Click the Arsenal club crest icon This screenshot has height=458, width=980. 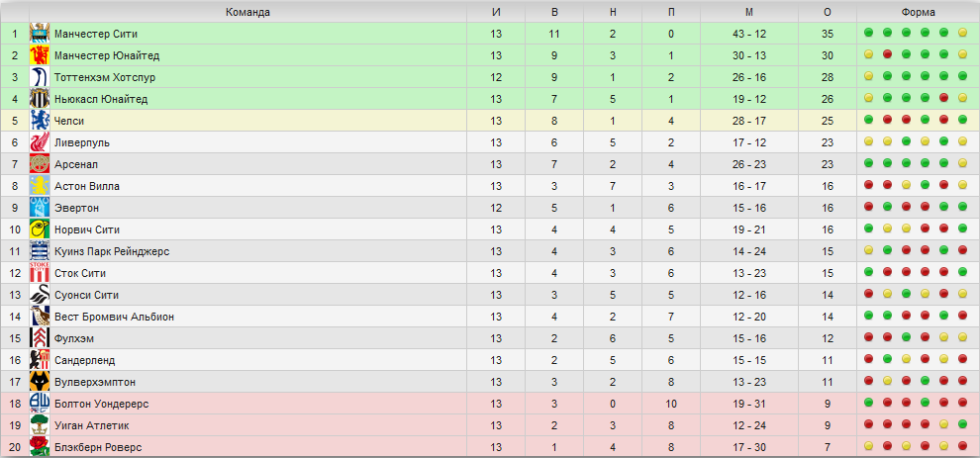40,164
